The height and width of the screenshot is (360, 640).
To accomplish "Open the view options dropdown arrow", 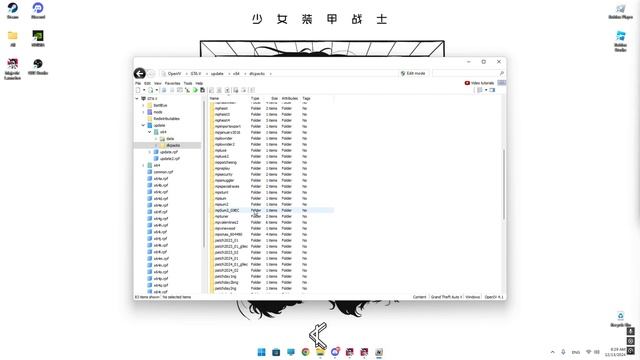I will pyautogui.click(x=486, y=90).
